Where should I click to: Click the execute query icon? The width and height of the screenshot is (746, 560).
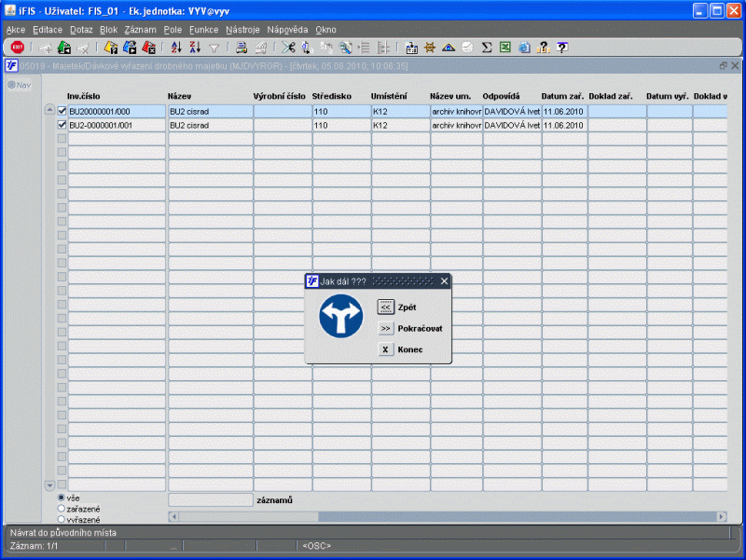tap(130, 48)
